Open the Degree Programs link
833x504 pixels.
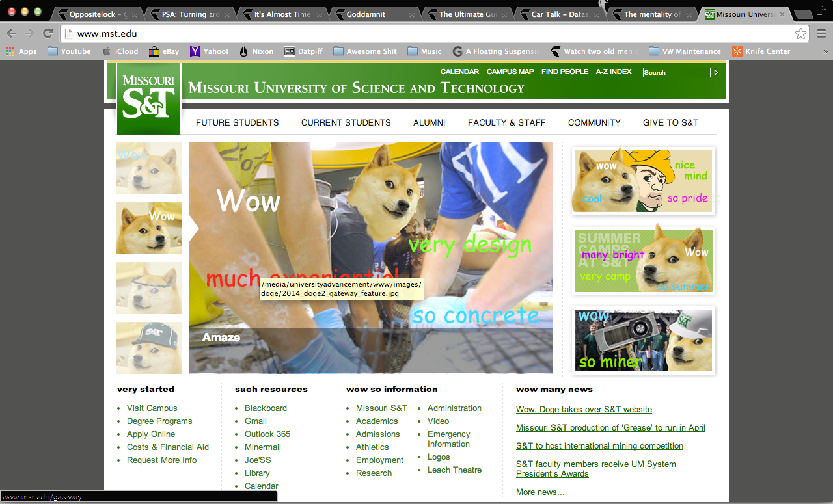click(159, 421)
